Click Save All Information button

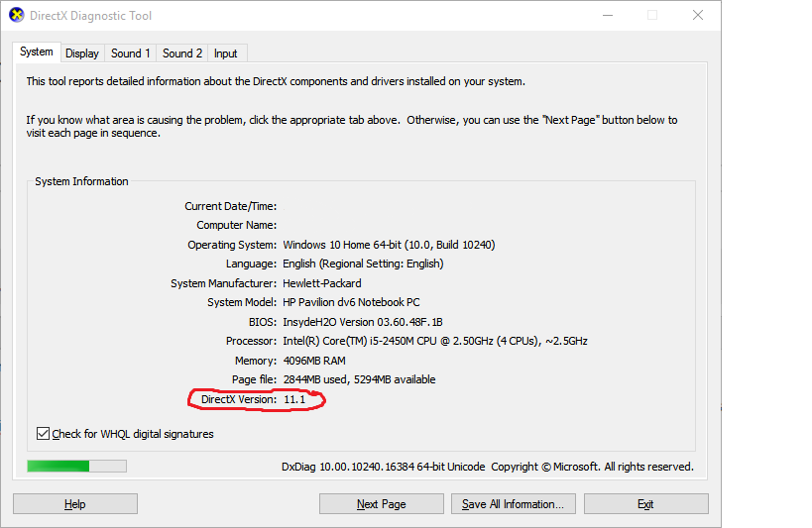tap(513, 503)
